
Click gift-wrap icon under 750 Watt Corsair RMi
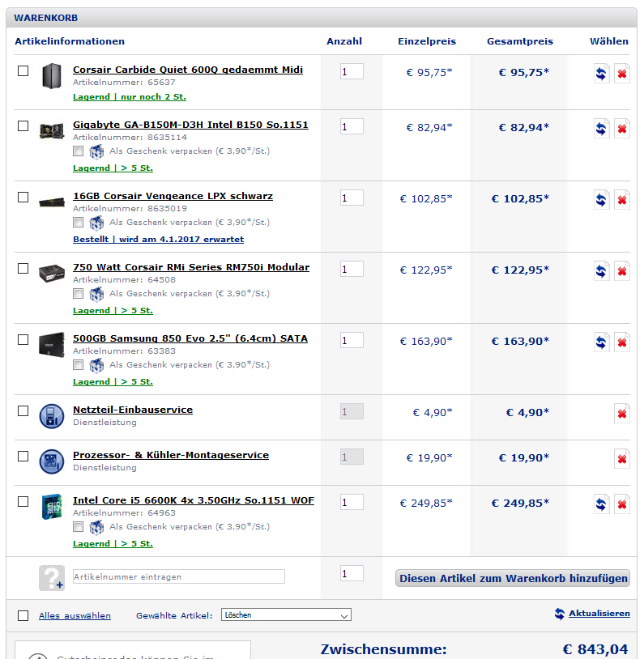tap(96, 294)
